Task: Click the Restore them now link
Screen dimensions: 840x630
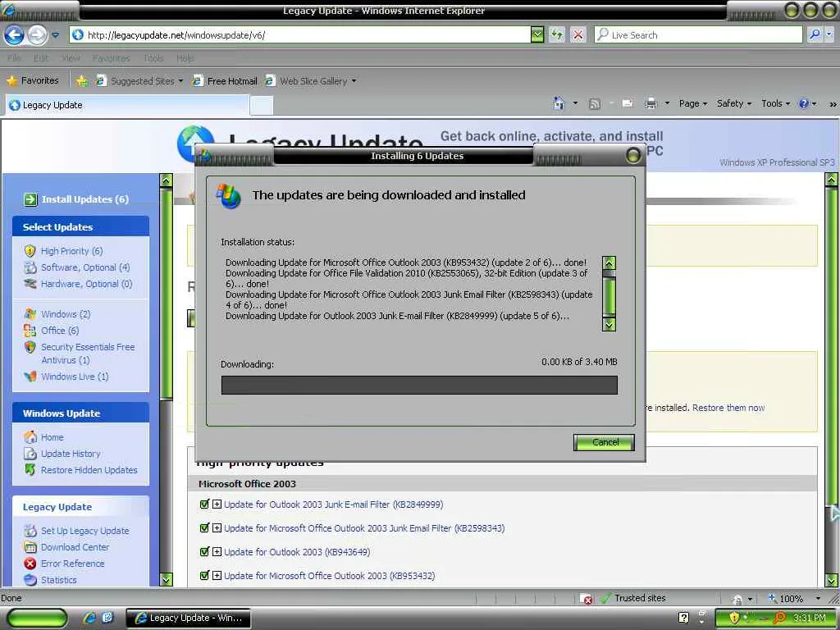Action: [728, 408]
